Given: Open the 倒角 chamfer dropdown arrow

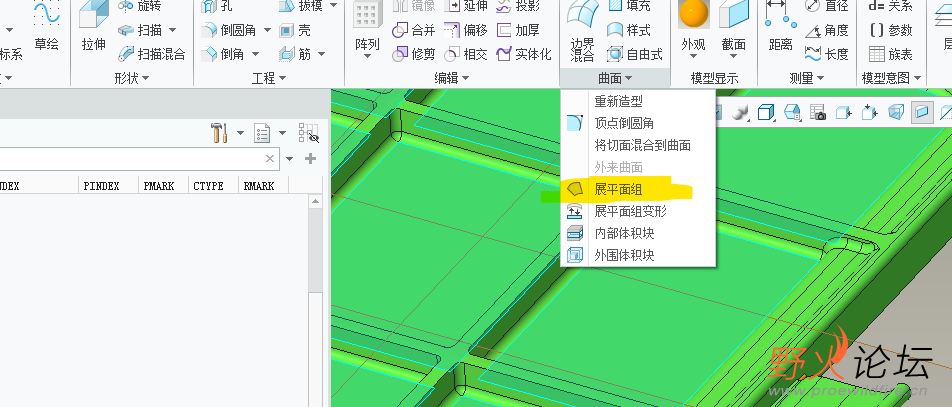Looking at the screenshot, I should 254,54.
